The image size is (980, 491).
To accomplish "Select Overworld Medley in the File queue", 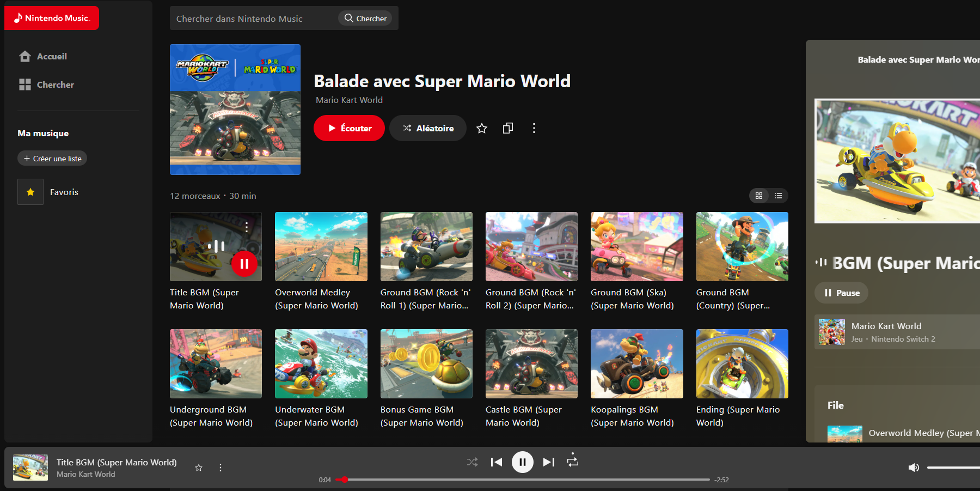I will 903,433.
